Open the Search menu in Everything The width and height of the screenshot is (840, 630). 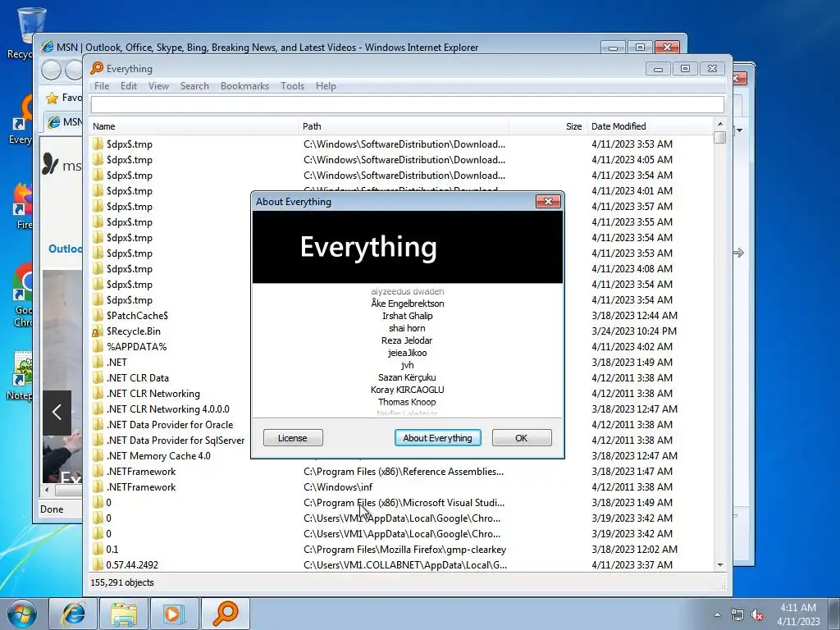coord(194,85)
